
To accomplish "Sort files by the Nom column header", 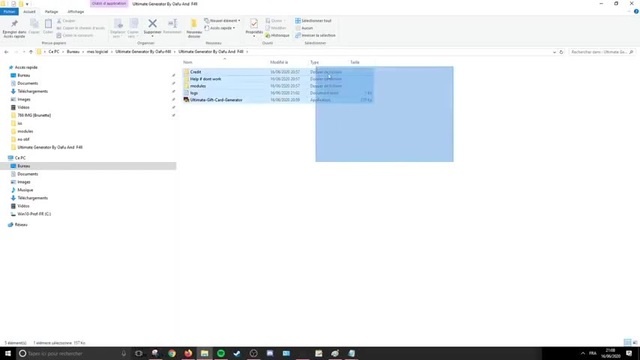I will (x=188, y=62).
